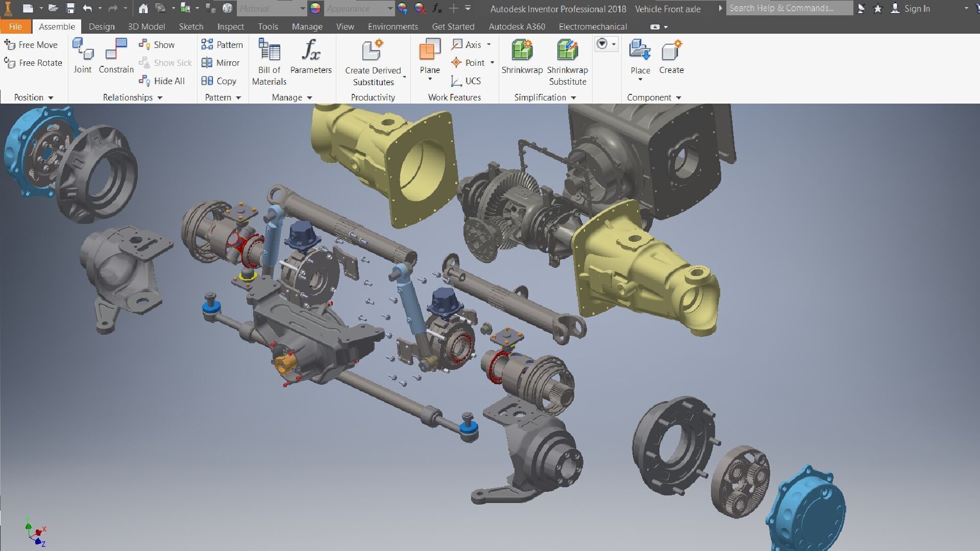The image size is (980, 551).
Task: Click the appearance color wheel swatch
Action: click(x=315, y=8)
